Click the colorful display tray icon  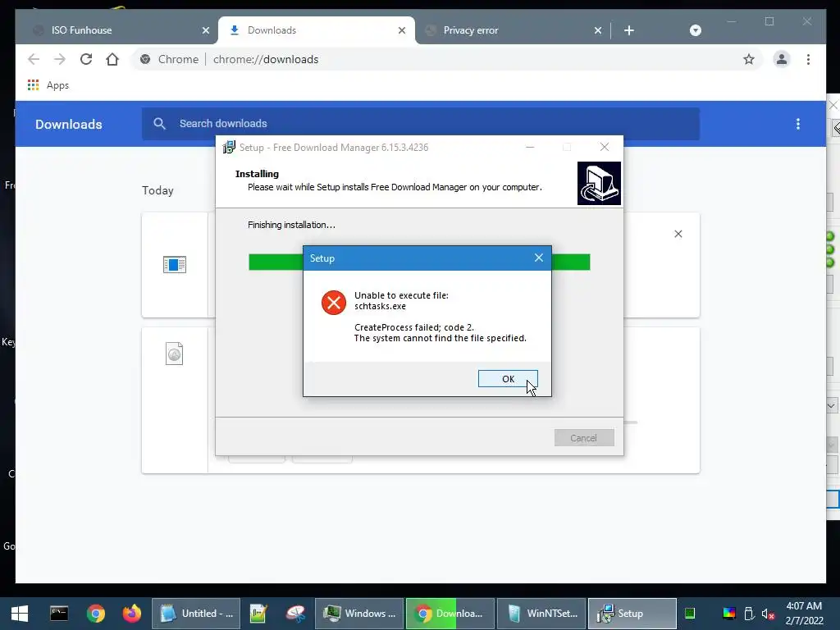tap(729, 614)
